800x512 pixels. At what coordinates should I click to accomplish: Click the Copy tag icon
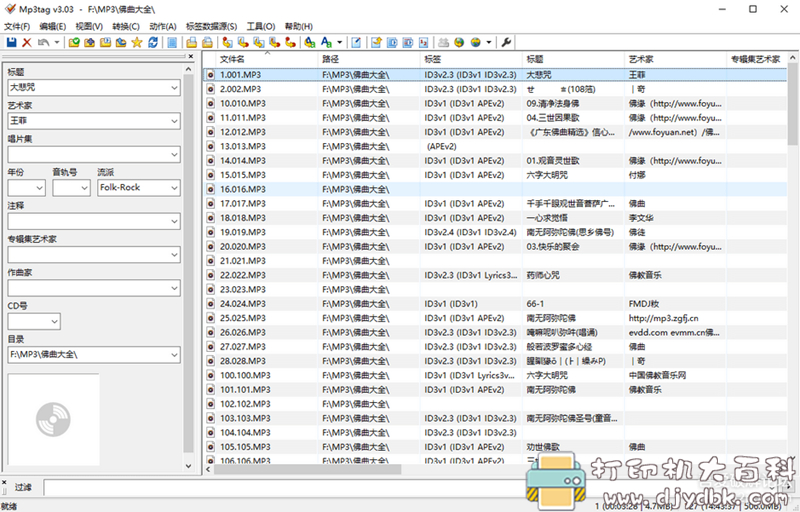click(x=191, y=42)
